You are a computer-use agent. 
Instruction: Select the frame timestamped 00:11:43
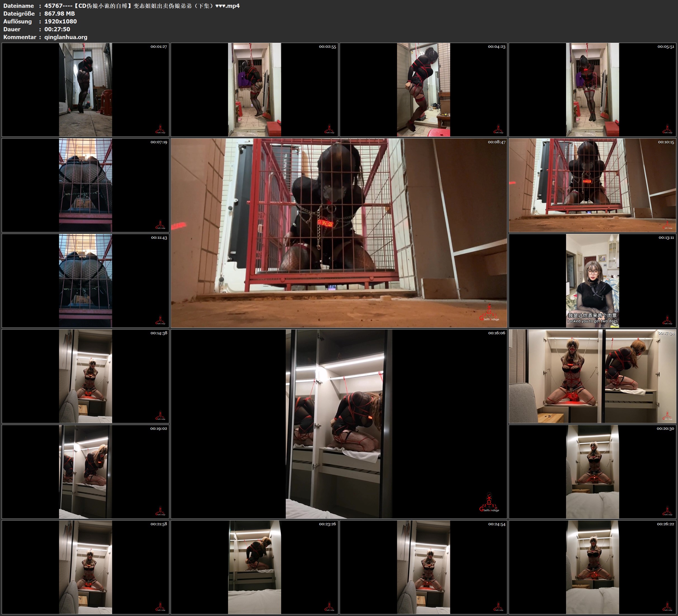85,280
